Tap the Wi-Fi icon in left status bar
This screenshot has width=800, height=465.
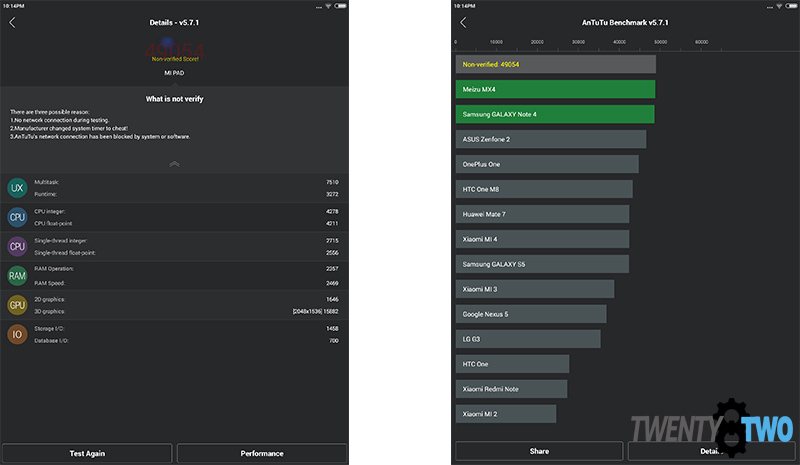click(328, 6)
